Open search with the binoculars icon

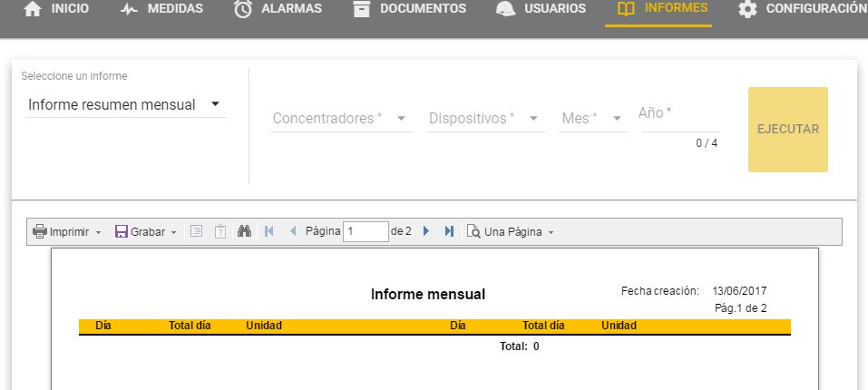pos(244,231)
